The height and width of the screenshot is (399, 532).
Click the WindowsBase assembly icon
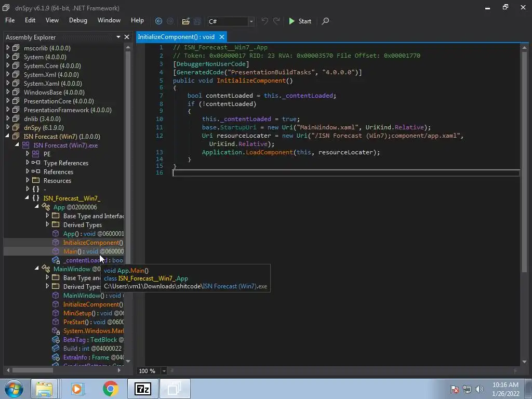tap(16, 92)
